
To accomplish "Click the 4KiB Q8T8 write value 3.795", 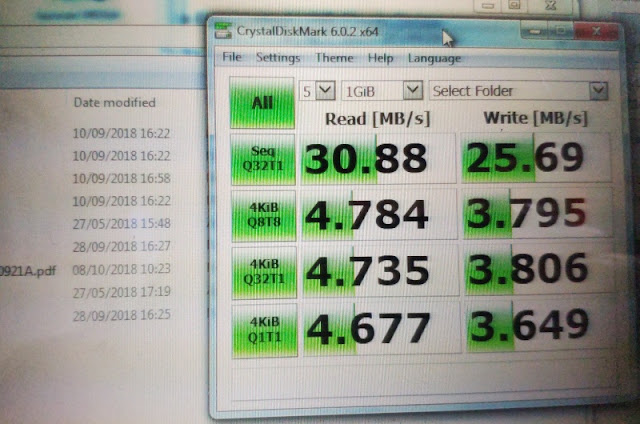I will pyautogui.click(x=538, y=213).
